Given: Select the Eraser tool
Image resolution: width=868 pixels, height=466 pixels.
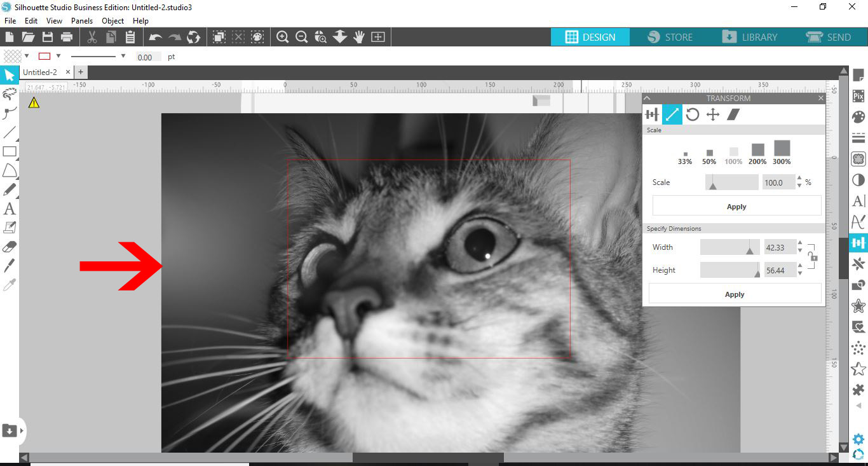Looking at the screenshot, I should 10,247.
